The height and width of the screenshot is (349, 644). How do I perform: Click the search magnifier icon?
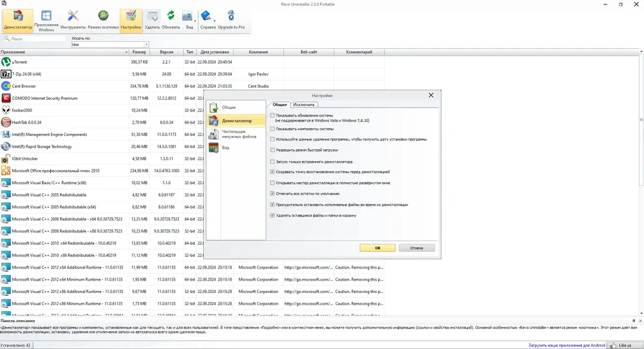[6, 39]
